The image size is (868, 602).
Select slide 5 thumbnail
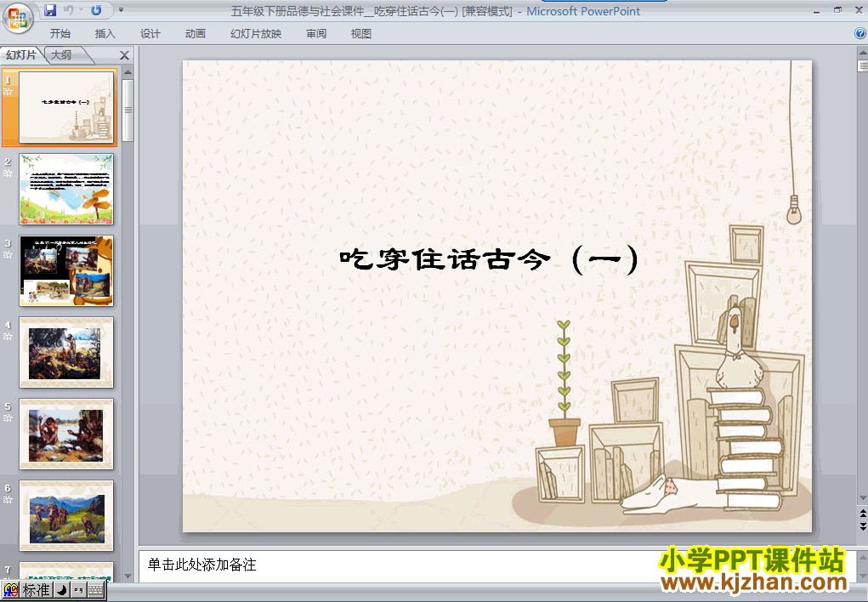[x=66, y=434]
